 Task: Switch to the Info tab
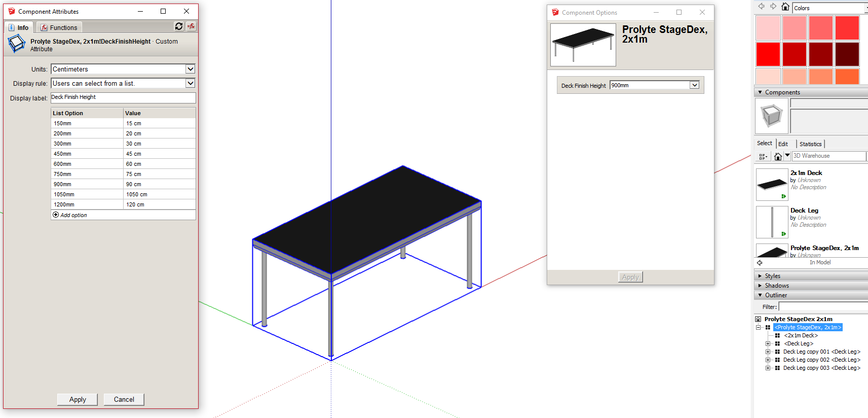(19, 27)
